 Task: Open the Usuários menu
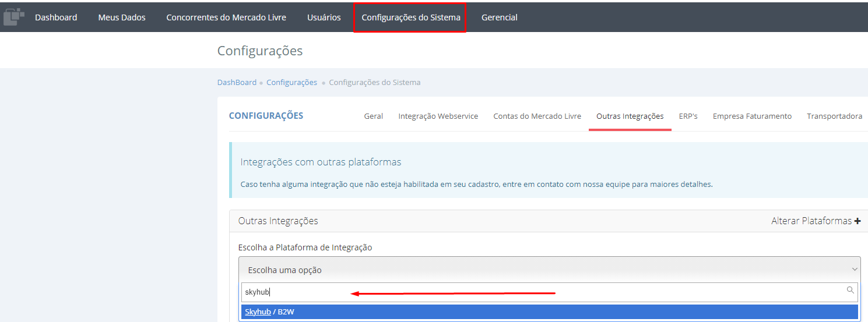[324, 17]
